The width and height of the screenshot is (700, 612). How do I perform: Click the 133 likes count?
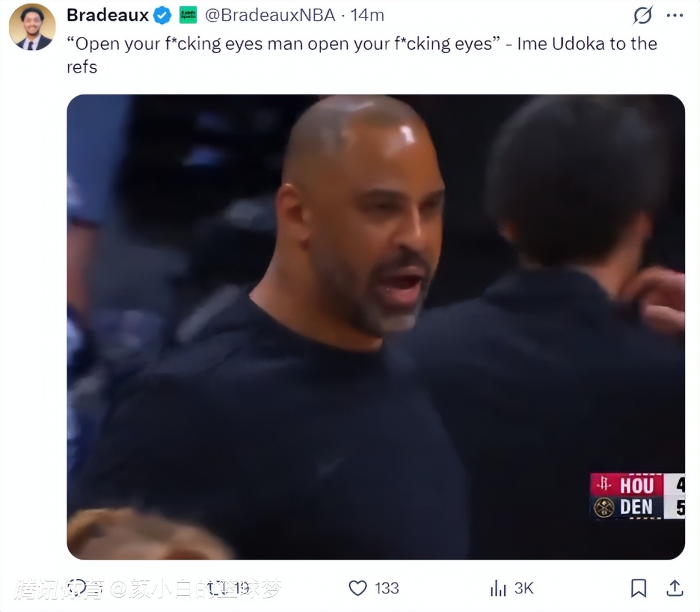[387, 588]
